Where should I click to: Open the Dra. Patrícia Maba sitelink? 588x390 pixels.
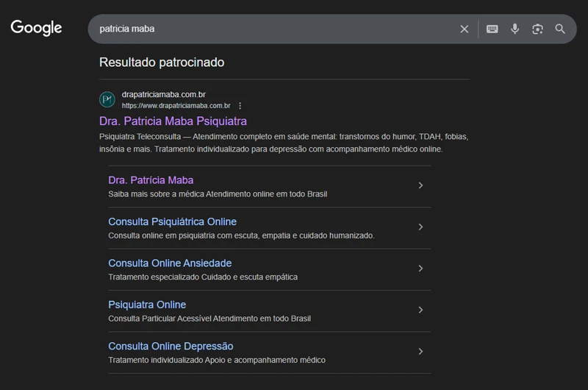[151, 180]
